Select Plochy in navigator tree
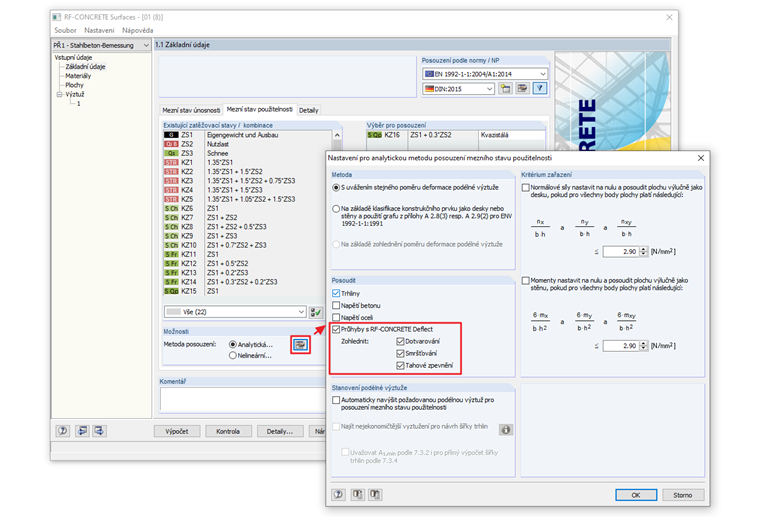Viewport: 760px width, 517px height. [x=74, y=85]
